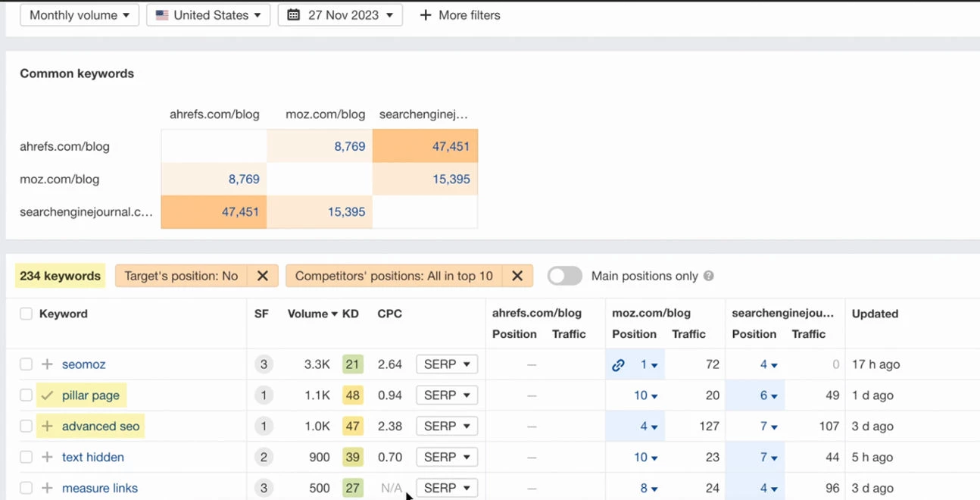Click the KD 21 badge for seomoz
Screen dimensions: 980x500
click(x=352, y=364)
